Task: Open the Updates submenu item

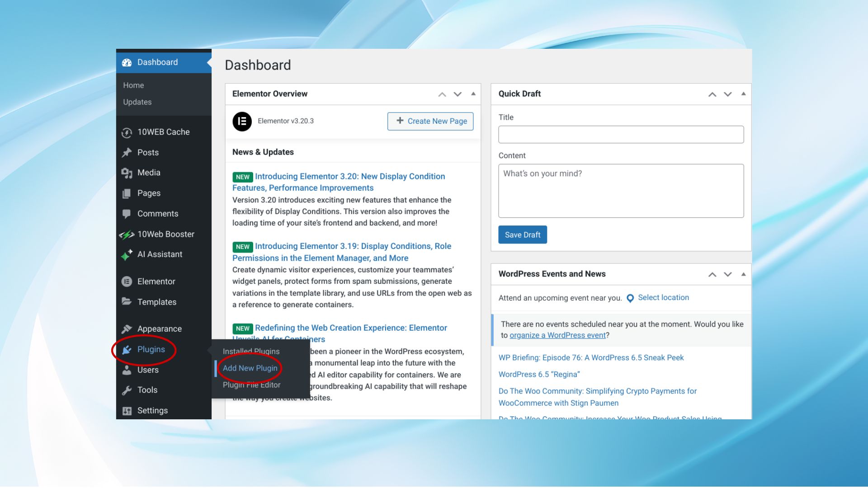Action: coord(137,102)
